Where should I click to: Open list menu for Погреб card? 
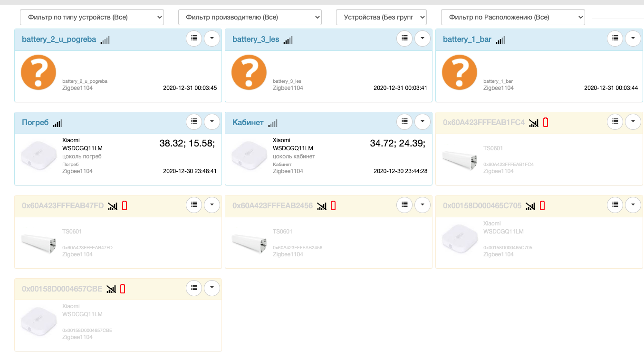pos(194,122)
